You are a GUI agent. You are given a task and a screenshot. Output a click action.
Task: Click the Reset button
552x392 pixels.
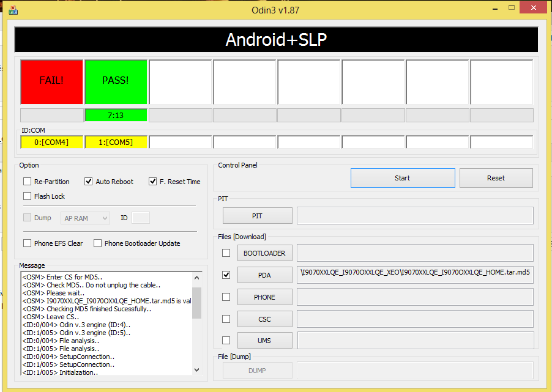click(496, 178)
